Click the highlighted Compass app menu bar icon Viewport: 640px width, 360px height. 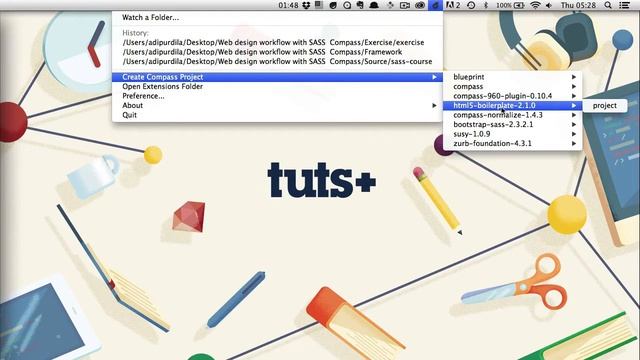[x=436, y=5]
